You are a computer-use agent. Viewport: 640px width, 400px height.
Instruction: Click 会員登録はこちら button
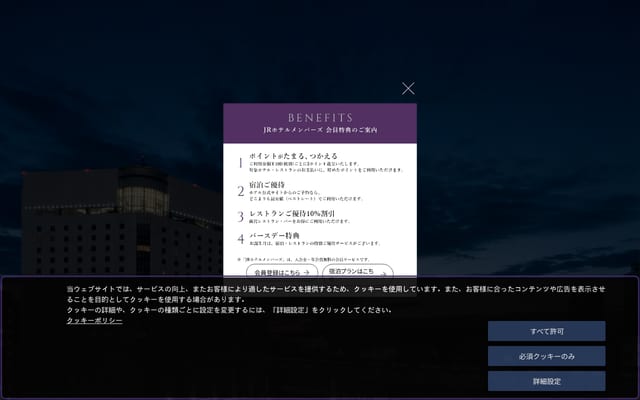282,271
